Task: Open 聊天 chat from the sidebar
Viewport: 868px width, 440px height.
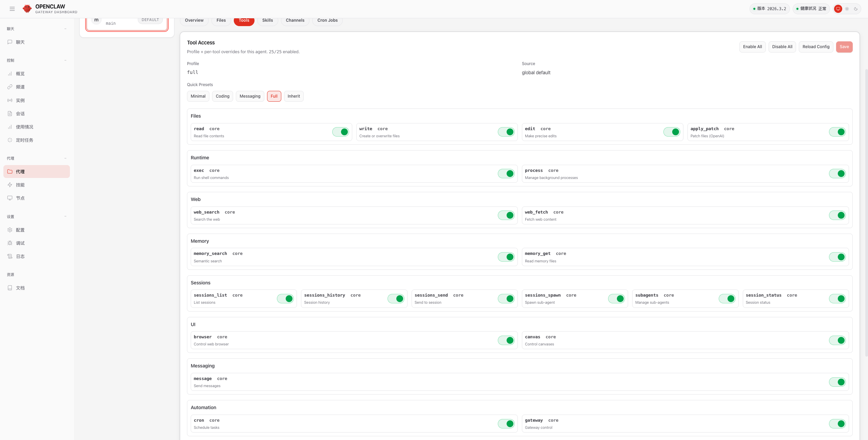Action: click(20, 42)
